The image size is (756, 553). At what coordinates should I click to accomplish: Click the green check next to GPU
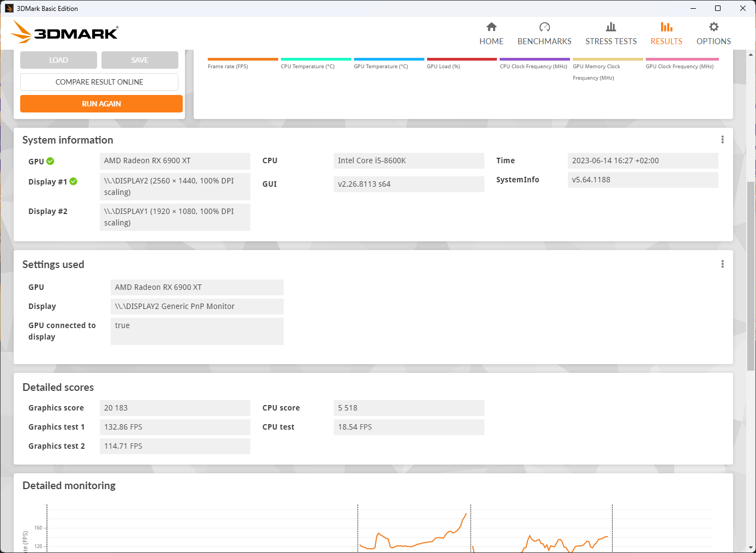(50, 161)
